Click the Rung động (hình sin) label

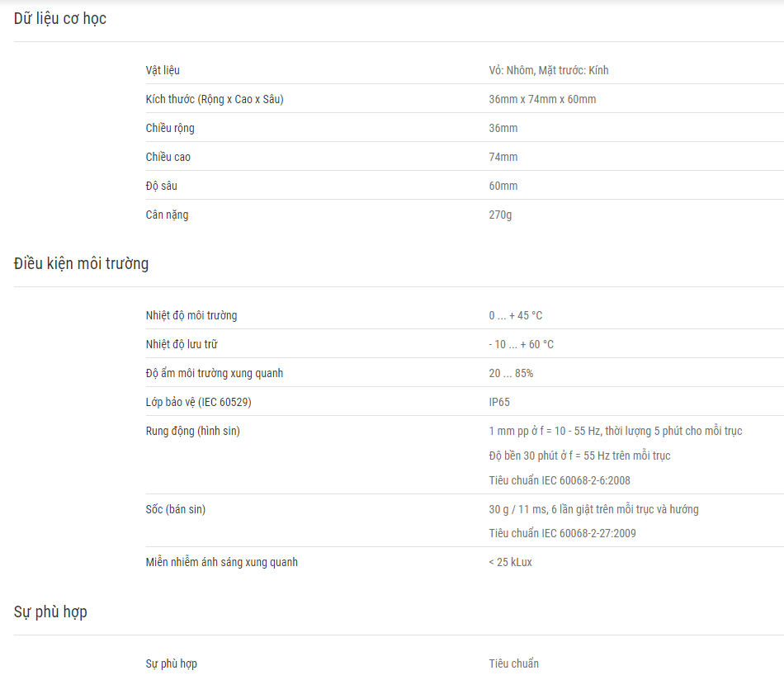[x=193, y=431]
